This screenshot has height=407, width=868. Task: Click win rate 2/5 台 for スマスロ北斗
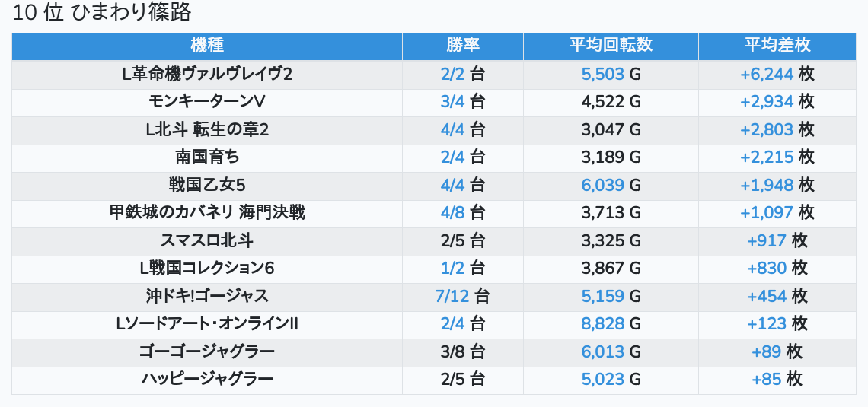click(463, 240)
